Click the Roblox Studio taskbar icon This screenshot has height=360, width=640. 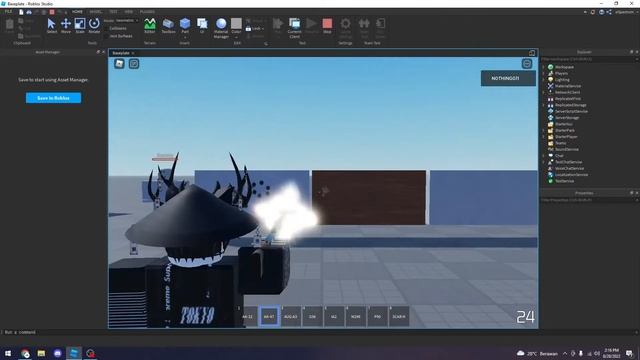[x=74, y=353]
